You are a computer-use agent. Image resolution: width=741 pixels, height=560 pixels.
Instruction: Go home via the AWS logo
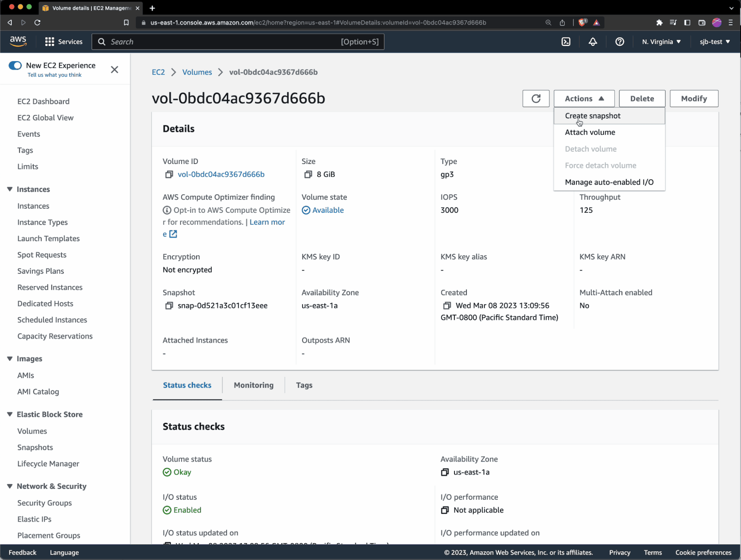(18, 42)
